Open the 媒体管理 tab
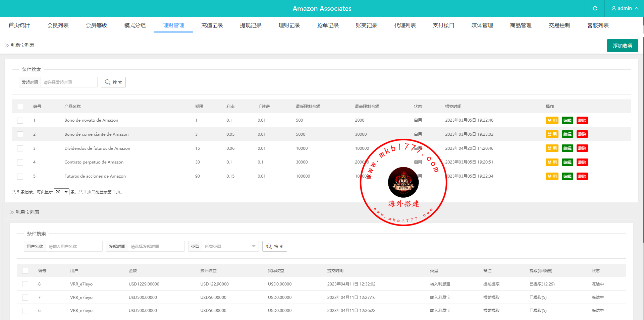Viewport: 644px width, 320px height. pyautogui.click(x=482, y=25)
